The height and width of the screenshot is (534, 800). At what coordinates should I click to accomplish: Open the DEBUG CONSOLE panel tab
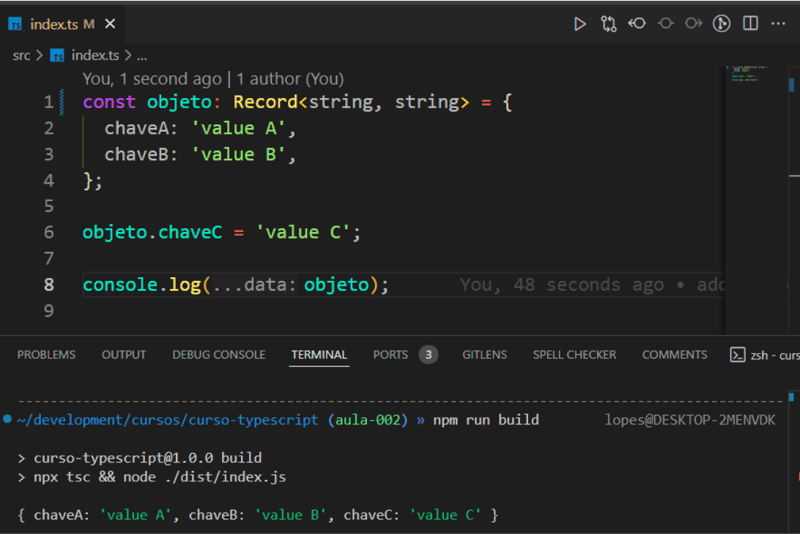click(219, 354)
